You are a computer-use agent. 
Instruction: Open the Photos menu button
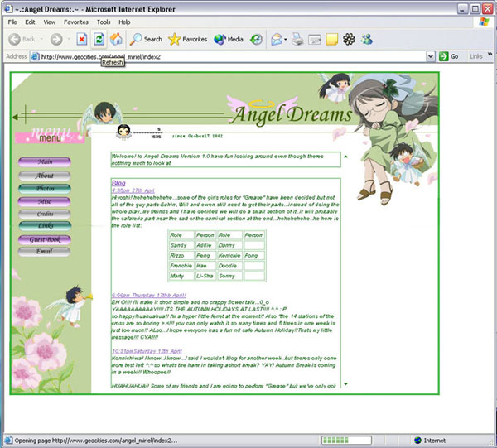pos(45,189)
